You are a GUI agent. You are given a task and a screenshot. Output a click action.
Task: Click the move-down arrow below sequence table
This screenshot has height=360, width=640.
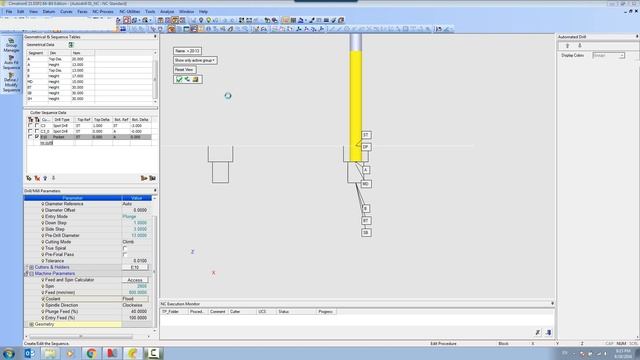point(53,178)
